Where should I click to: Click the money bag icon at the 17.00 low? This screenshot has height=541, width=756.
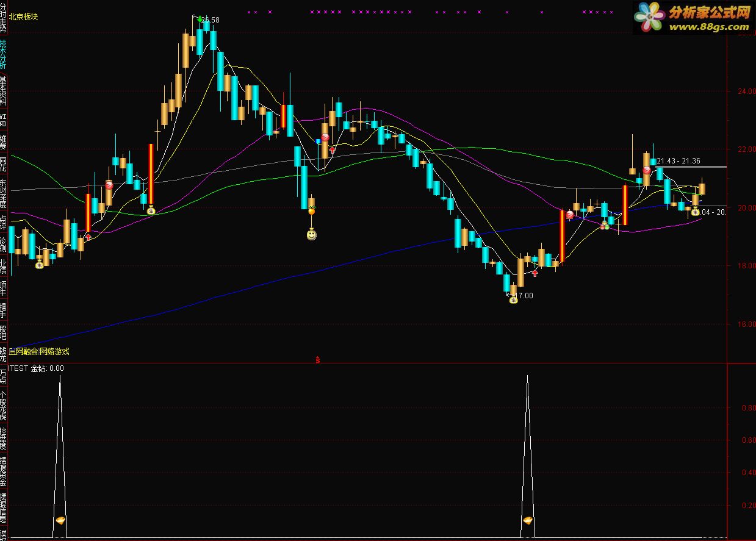tap(513, 299)
